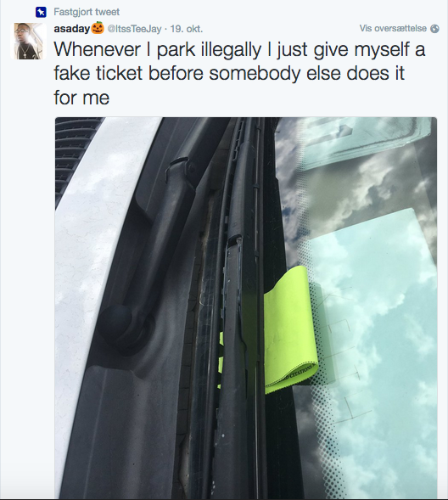Screen dimensions: 448x500
Task: Click the Fastgjort tweet label
Action: [x=87, y=12]
